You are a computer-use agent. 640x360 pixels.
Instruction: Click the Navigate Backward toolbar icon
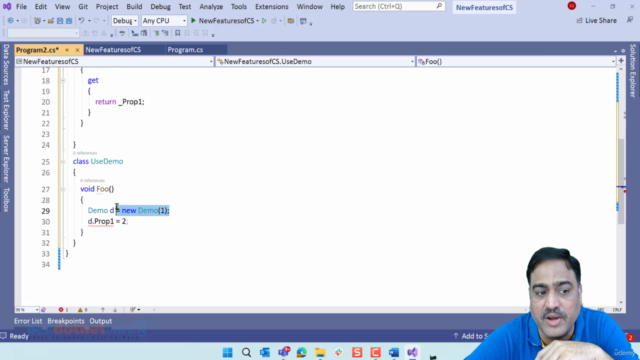pos(11,20)
